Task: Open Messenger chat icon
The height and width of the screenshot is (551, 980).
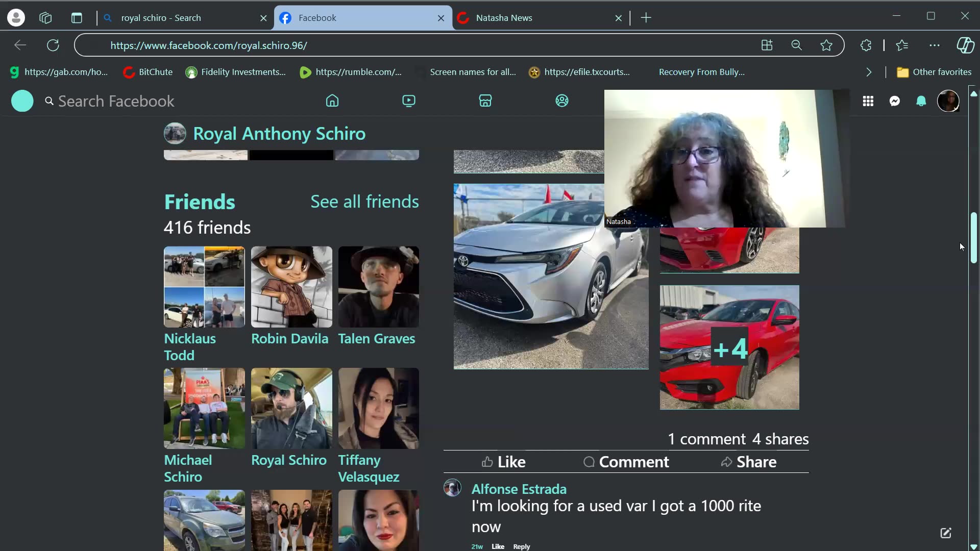Action: (895, 102)
